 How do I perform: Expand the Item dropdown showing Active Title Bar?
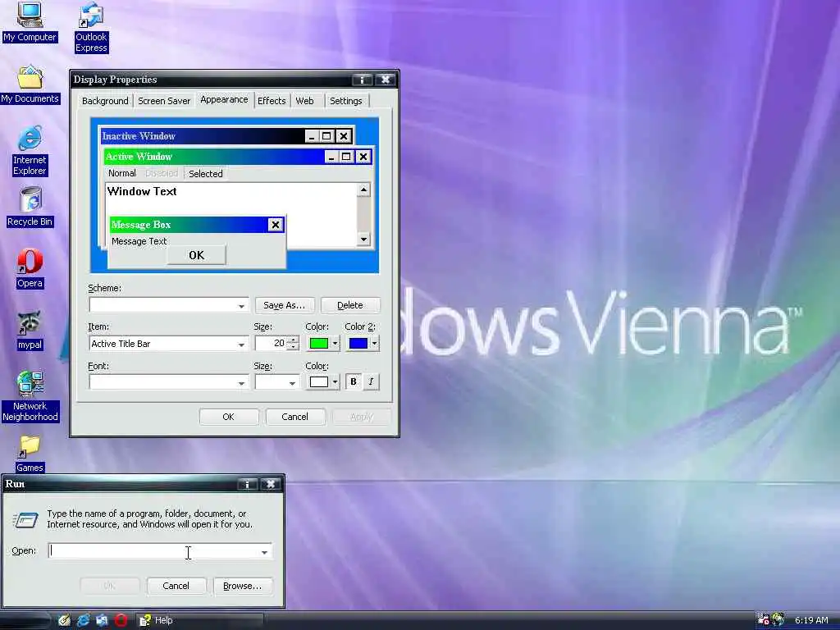pos(242,344)
